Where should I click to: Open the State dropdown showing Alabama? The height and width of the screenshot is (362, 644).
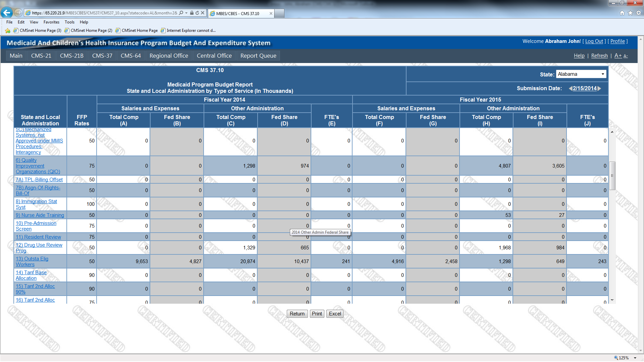click(581, 74)
